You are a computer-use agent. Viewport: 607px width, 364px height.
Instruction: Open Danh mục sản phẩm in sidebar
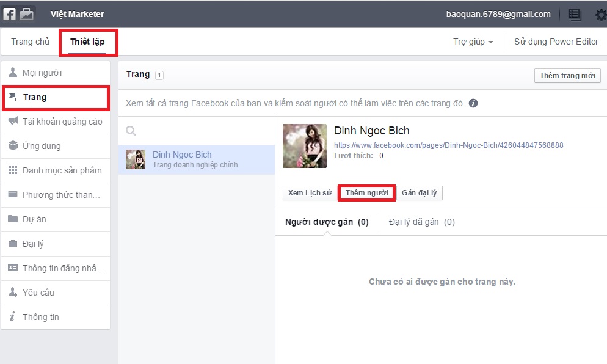click(x=56, y=170)
